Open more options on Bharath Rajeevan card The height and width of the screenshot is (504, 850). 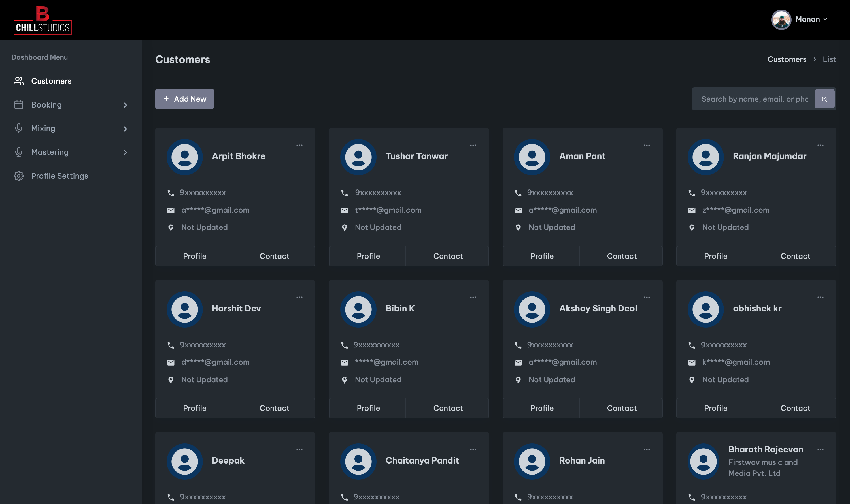point(821,450)
